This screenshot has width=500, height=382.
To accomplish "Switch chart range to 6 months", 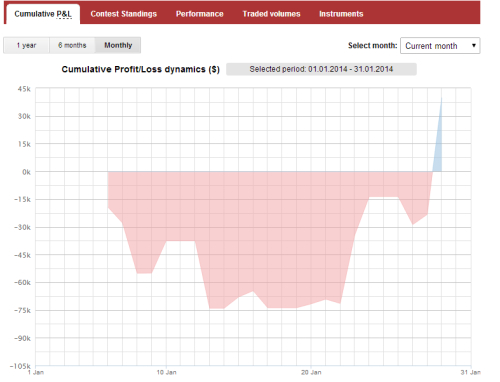I will tap(72, 45).
